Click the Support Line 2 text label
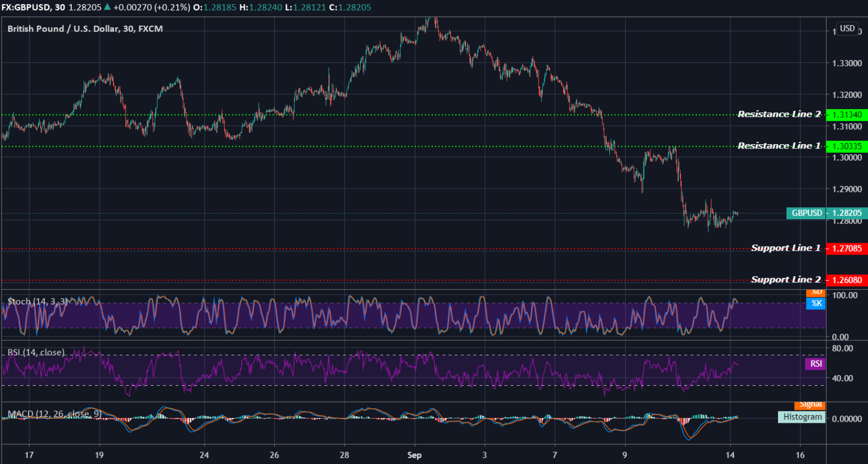This screenshot has width=868, height=464. pyautogui.click(x=785, y=279)
